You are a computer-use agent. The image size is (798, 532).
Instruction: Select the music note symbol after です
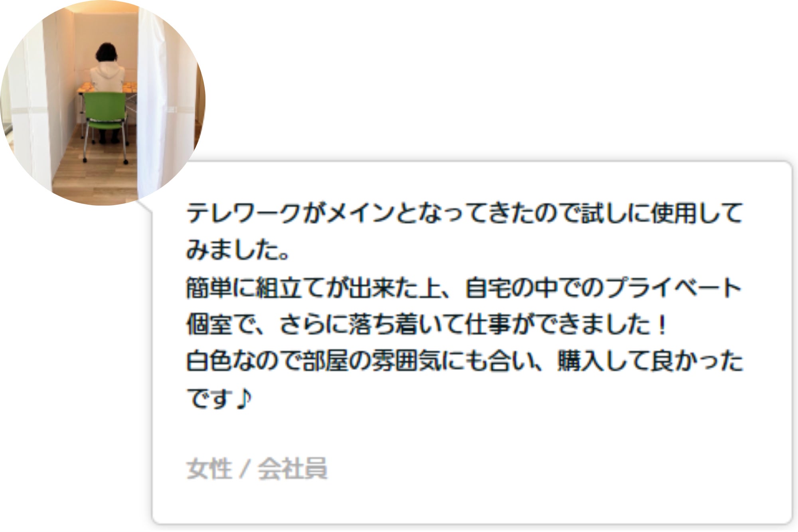click(243, 398)
